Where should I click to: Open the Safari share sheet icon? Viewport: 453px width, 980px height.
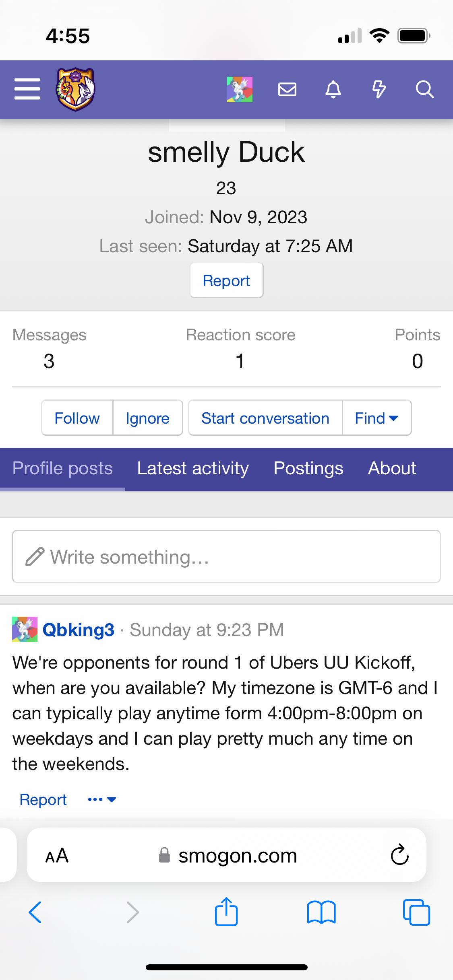[x=226, y=912]
